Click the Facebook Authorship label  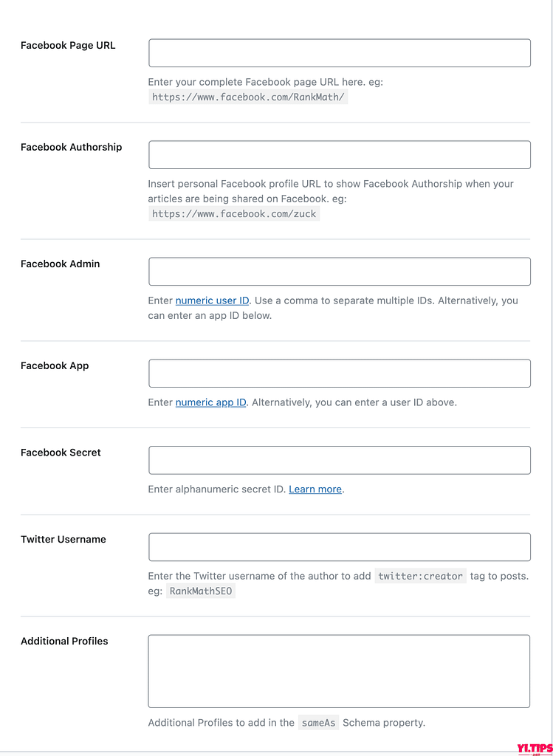coord(72,147)
